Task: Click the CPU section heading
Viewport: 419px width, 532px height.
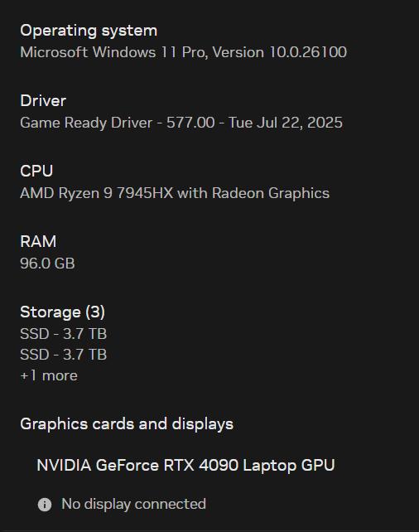Action: (x=36, y=171)
